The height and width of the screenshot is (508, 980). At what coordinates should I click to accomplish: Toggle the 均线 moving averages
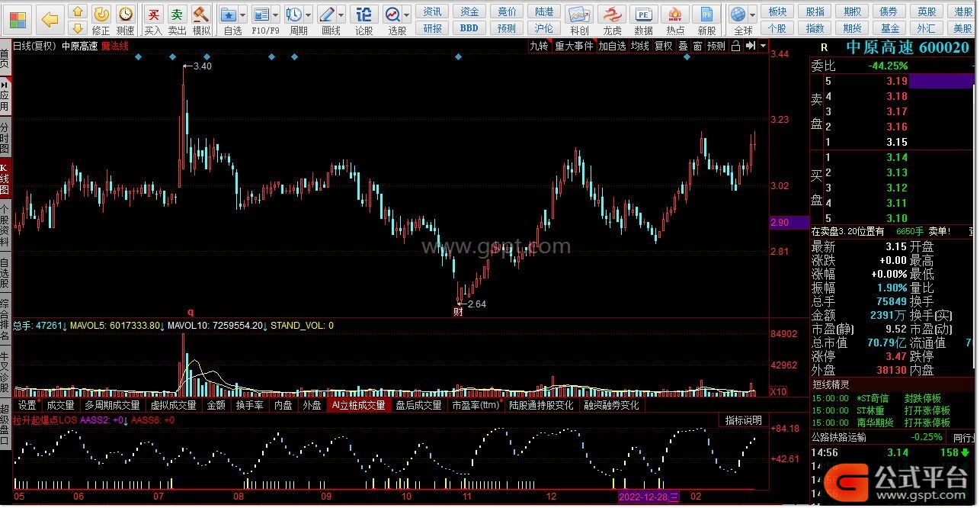point(640,46)
